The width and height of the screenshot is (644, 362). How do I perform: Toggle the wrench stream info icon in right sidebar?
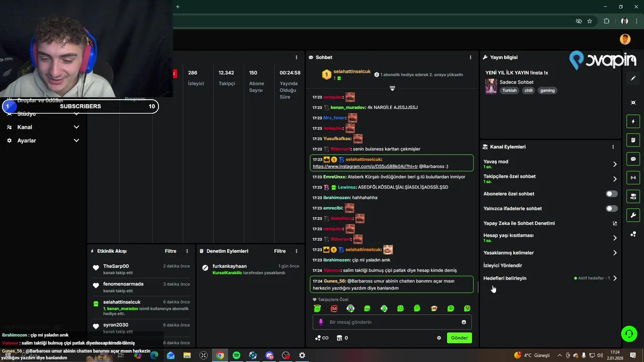coord(633,215)
